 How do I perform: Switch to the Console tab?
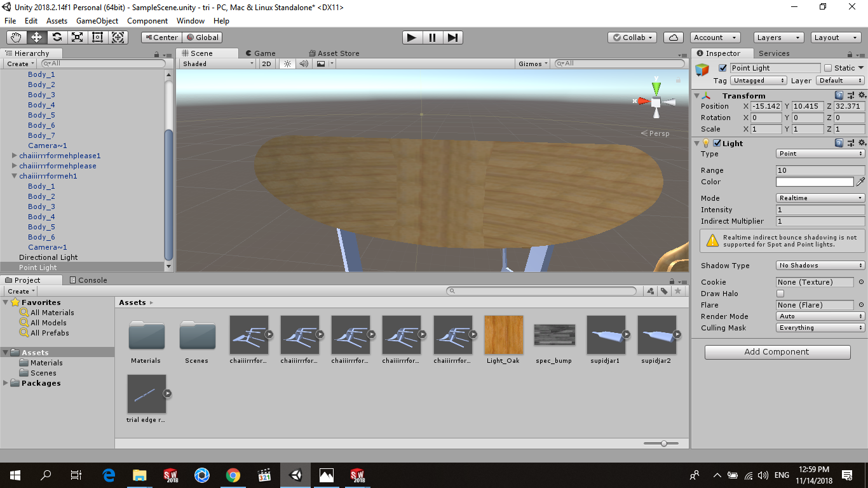88,280
